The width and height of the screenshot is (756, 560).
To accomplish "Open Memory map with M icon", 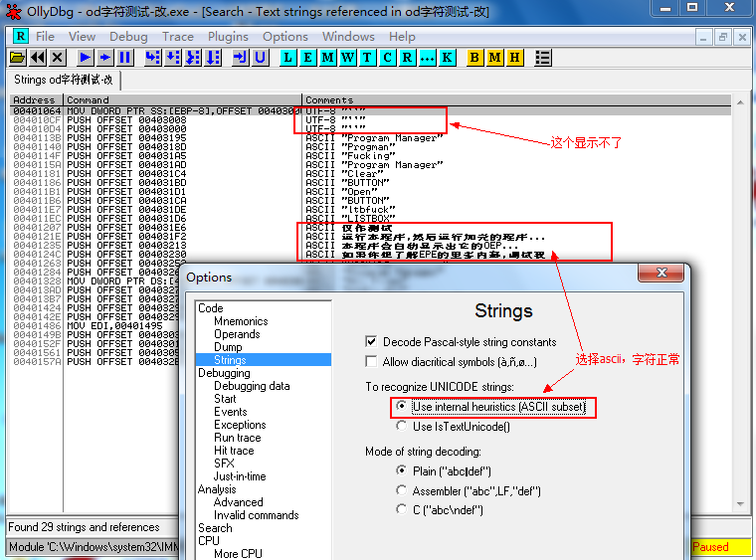I will point(327,58).
